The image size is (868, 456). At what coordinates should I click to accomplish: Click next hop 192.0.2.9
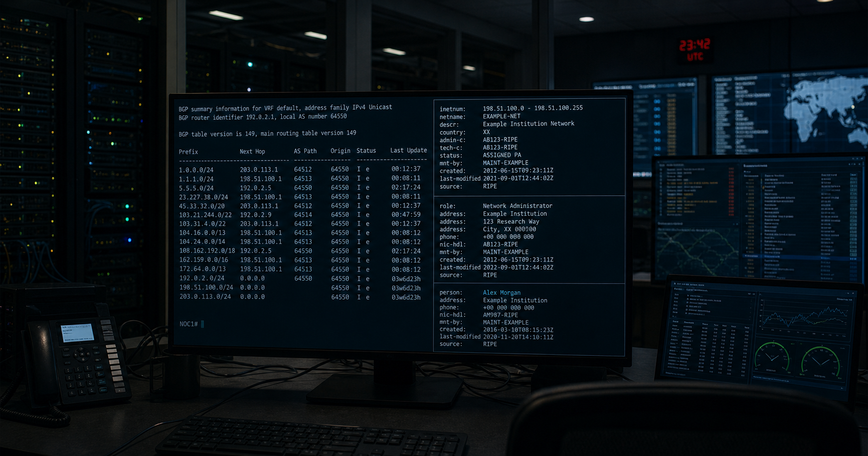pos(256,215)
